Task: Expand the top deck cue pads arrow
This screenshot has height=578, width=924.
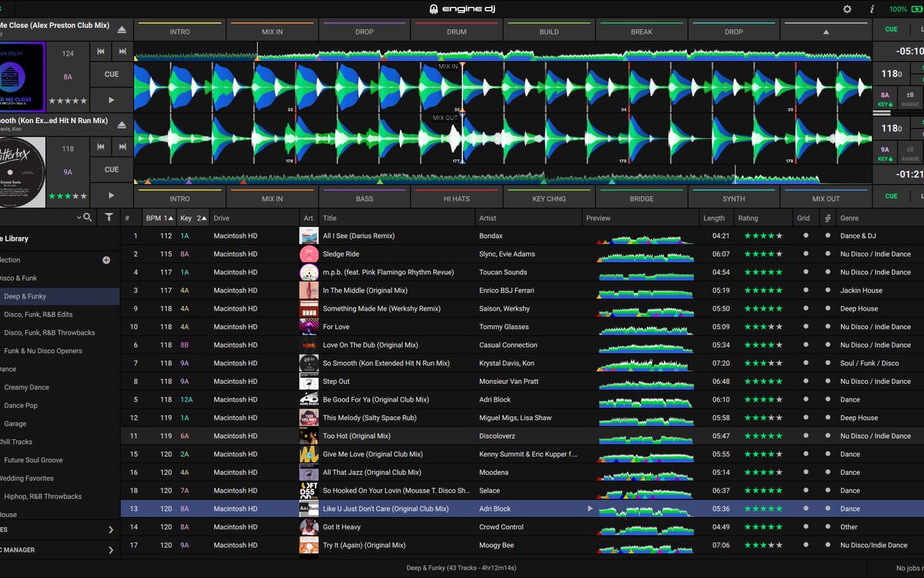Action: click(826, 32)
